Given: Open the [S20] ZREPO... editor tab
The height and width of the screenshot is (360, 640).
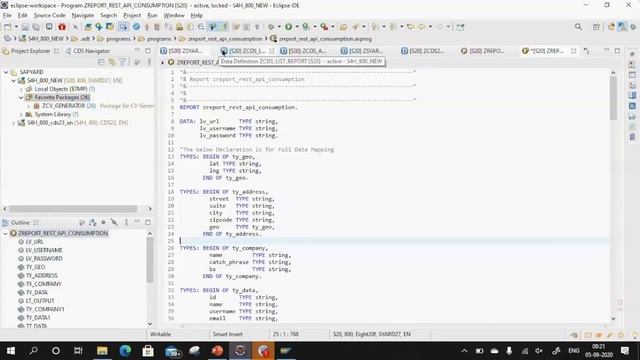Looking at the screenshot, I should click(x=482, y=51).
